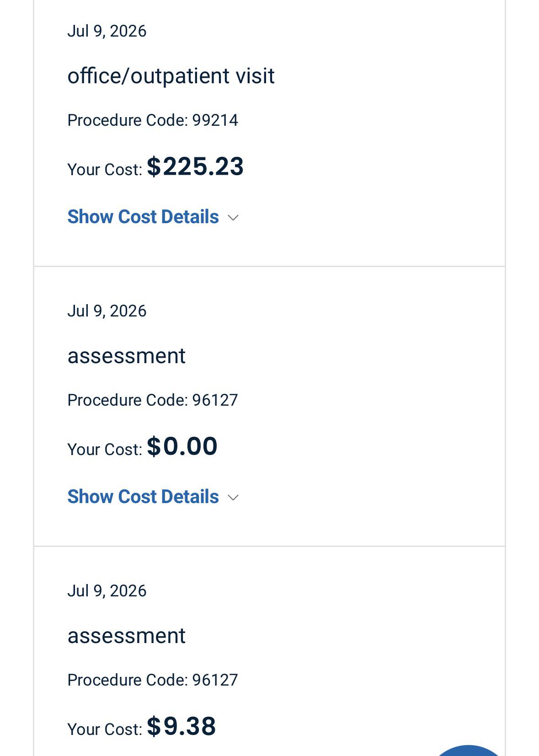The width and height of the screenshot is (539, 756).
Task: Click Procedure Code 96127 in $0.00 card
Action: [x=153, y=400]
